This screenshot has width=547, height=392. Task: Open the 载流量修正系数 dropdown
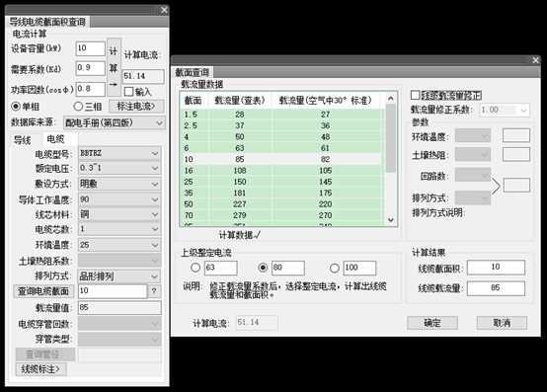point(505,110)
